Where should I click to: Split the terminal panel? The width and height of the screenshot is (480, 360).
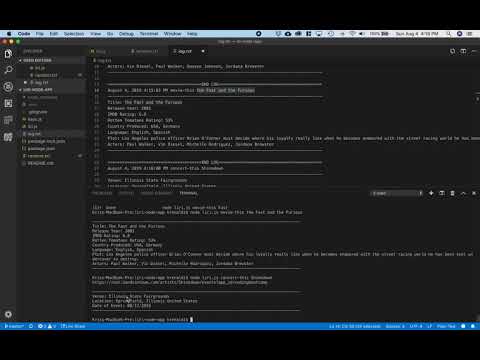(x=442, y=193)
